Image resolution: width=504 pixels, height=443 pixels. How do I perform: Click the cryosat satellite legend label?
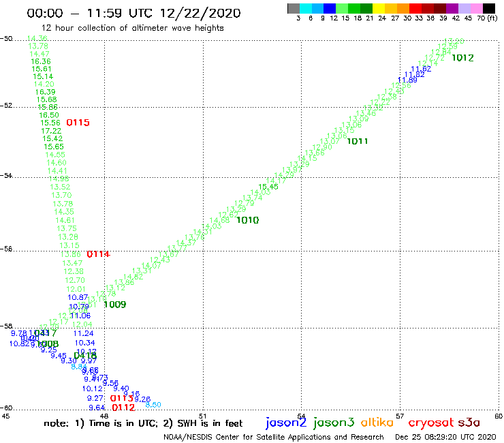pyautogui.click(x=431, y=423)
